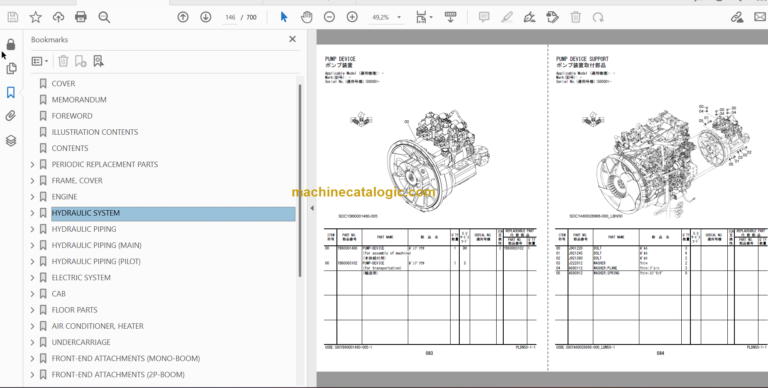Send file by email icon
The image size is (768, 388).
[760, 18]
